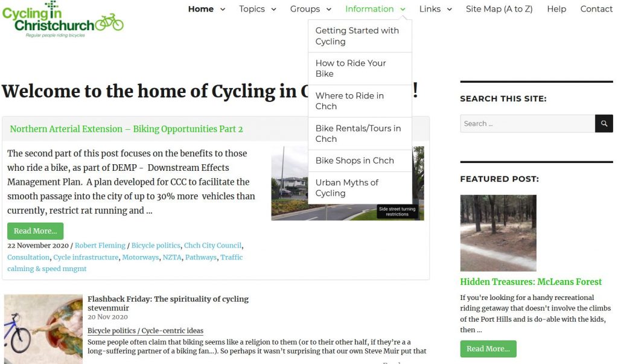Open the Cycle infrastructure tag

click(86, 257)
